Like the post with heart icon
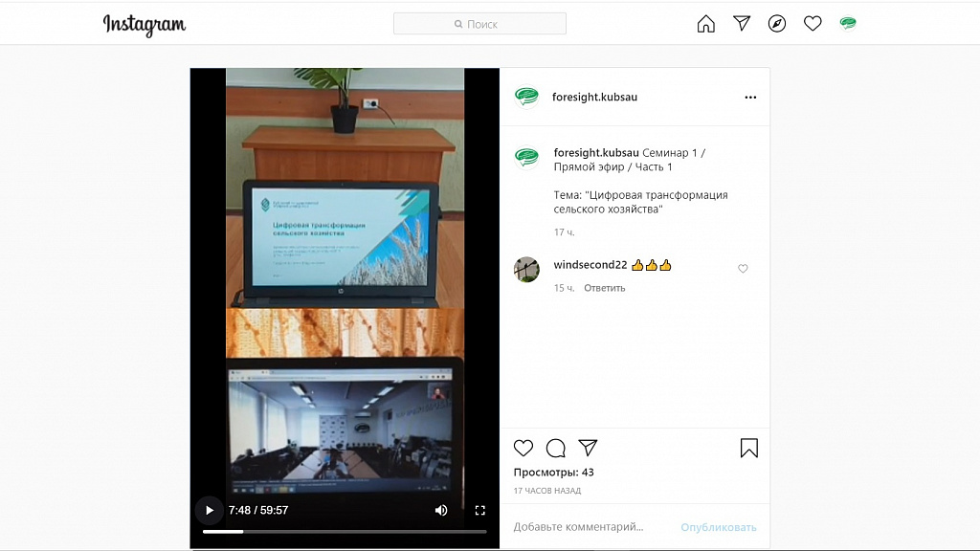This screenshot has height=551, width=980. coord(523,448)
